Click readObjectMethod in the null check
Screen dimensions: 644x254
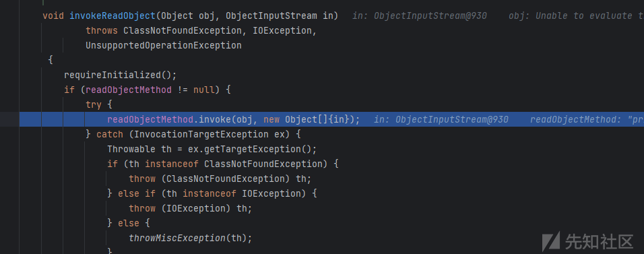coord(129,90)
